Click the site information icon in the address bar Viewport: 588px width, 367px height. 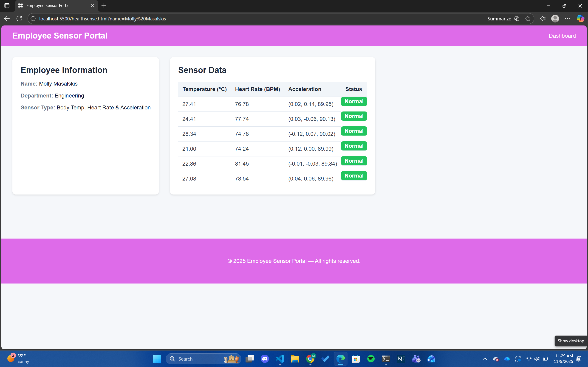click(x=33, y=19)
